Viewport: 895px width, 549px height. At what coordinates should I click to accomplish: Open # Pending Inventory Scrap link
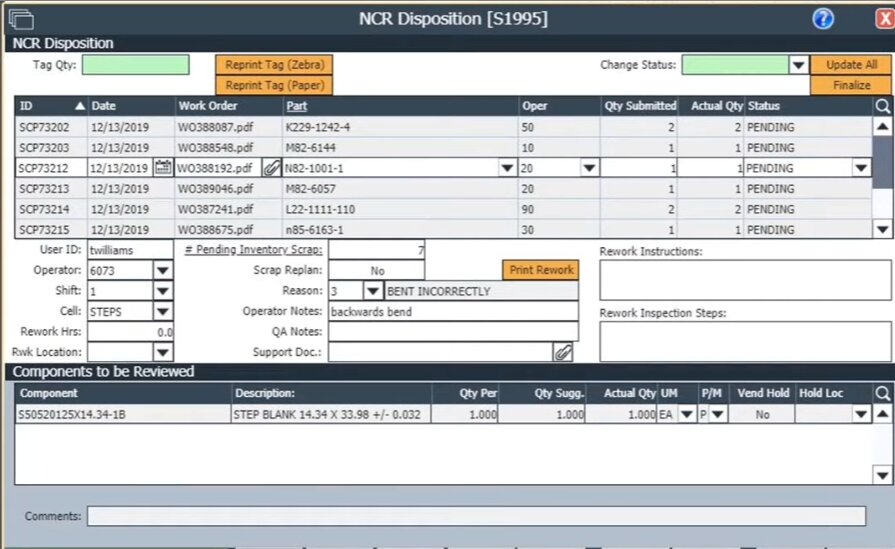(x=253, y=249)
